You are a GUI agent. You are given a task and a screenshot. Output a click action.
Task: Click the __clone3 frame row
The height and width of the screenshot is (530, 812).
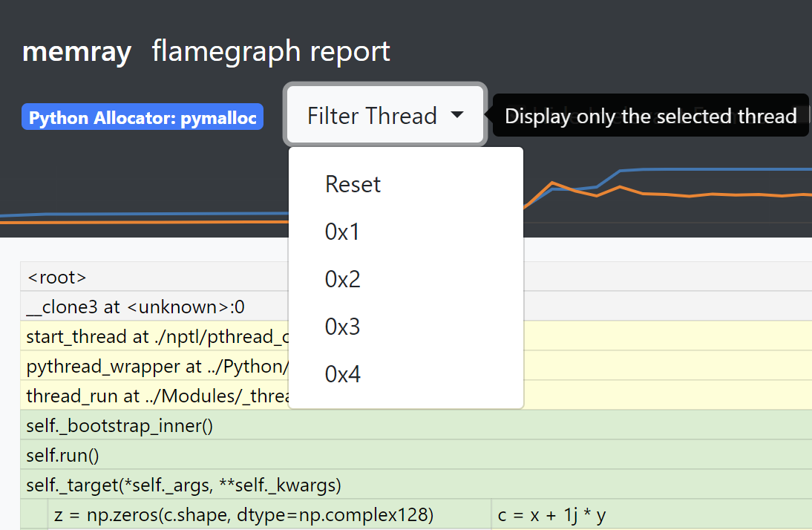click(x=148, y=306)
